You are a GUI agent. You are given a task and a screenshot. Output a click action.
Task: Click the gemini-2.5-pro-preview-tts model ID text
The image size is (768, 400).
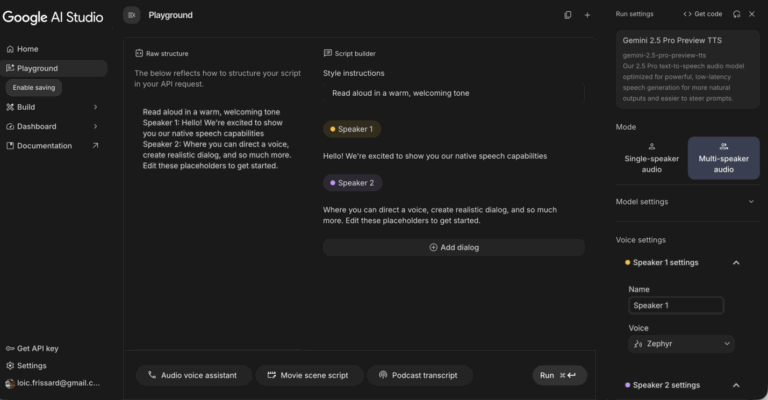(x=664, y=55)
